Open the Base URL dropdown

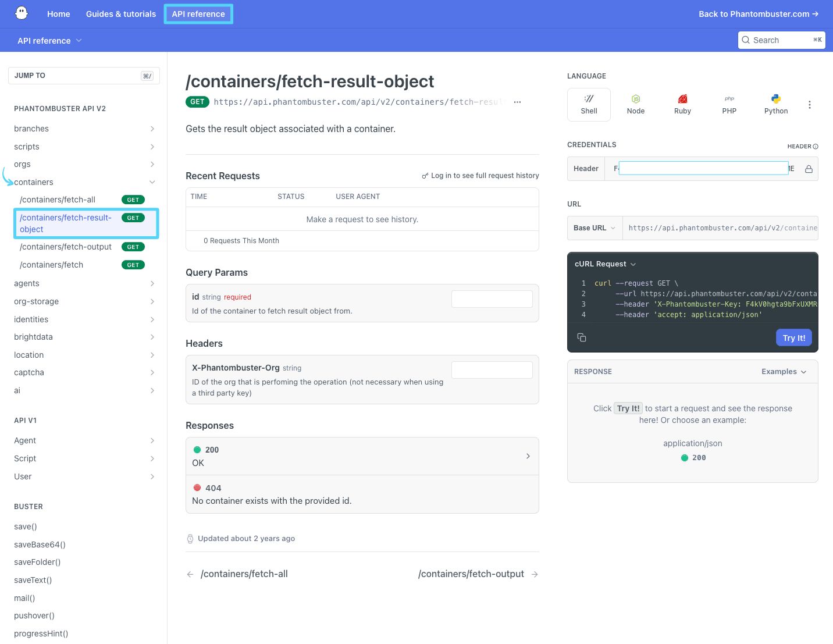(595, 228)
